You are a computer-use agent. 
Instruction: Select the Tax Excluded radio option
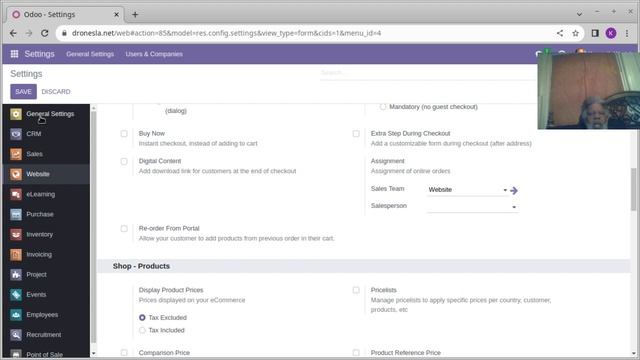click(x=142, y=318)
